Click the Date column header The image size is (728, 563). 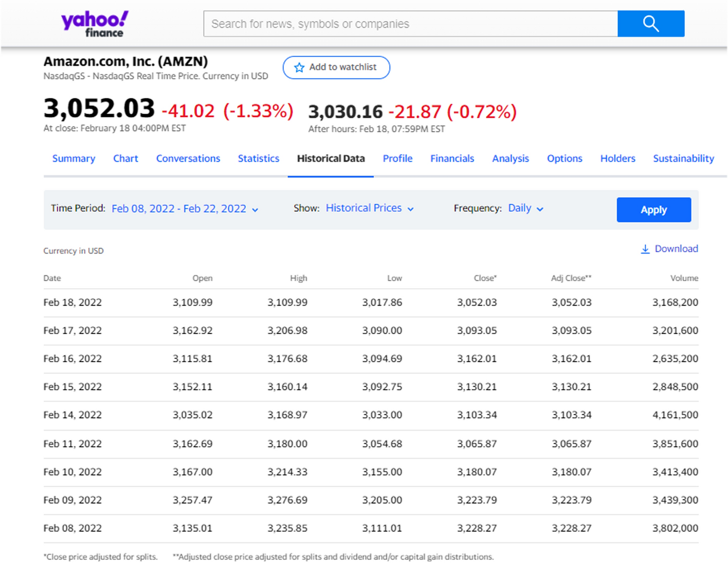52,278
